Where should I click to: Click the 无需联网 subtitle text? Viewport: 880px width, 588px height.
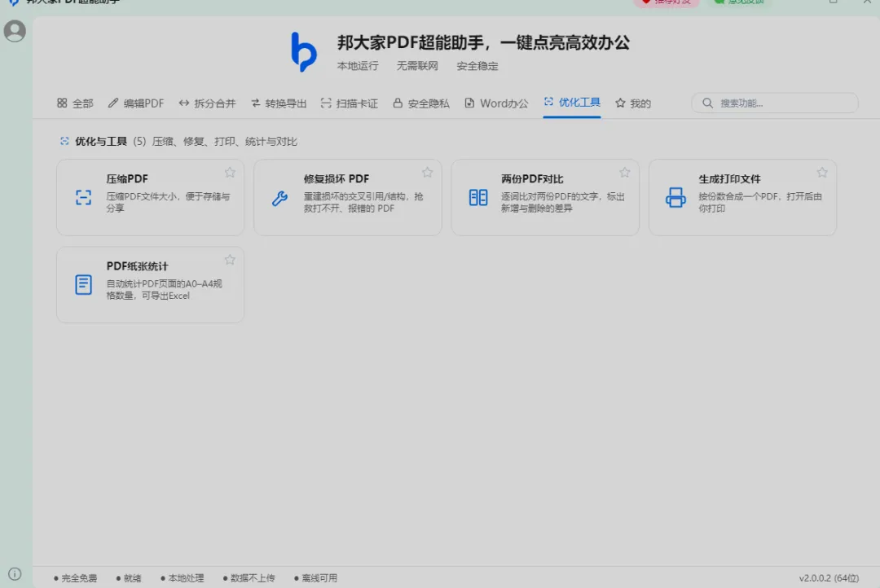(x=417, y=66)
